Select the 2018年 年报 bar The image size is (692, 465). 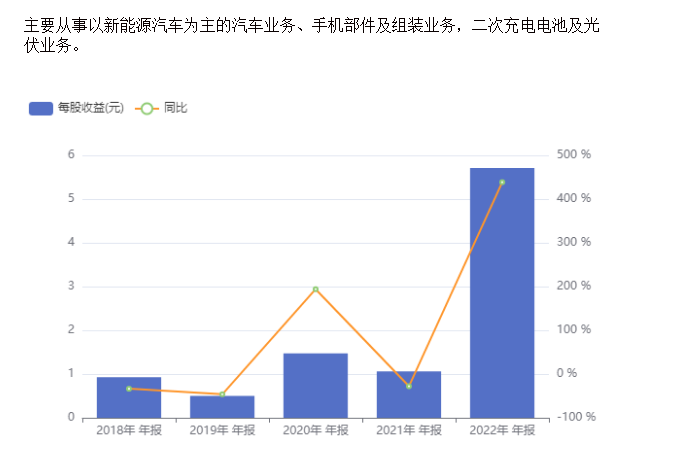129,398
